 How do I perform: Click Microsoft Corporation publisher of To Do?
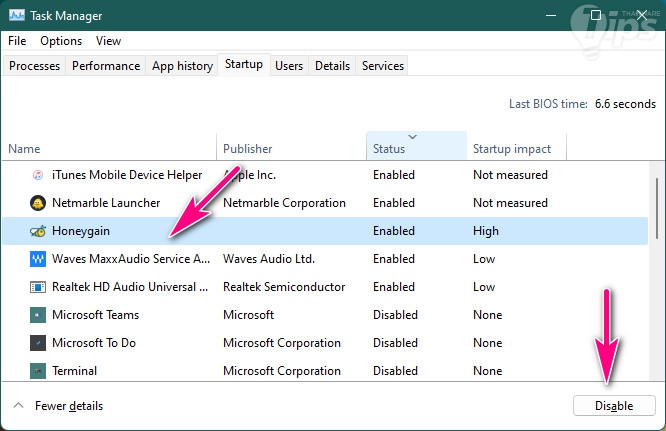(x=282, y=343)
